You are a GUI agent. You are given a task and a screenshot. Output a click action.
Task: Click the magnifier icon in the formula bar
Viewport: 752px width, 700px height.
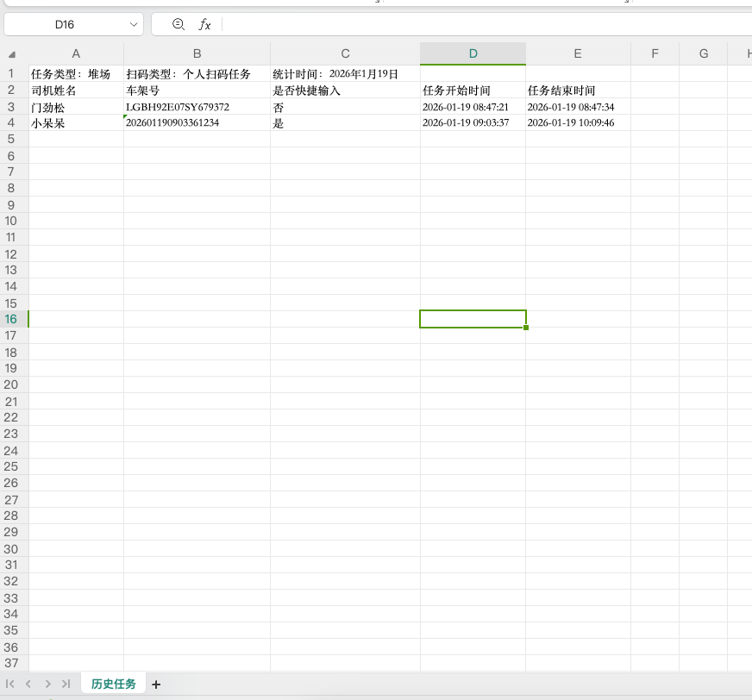point(178,24)
